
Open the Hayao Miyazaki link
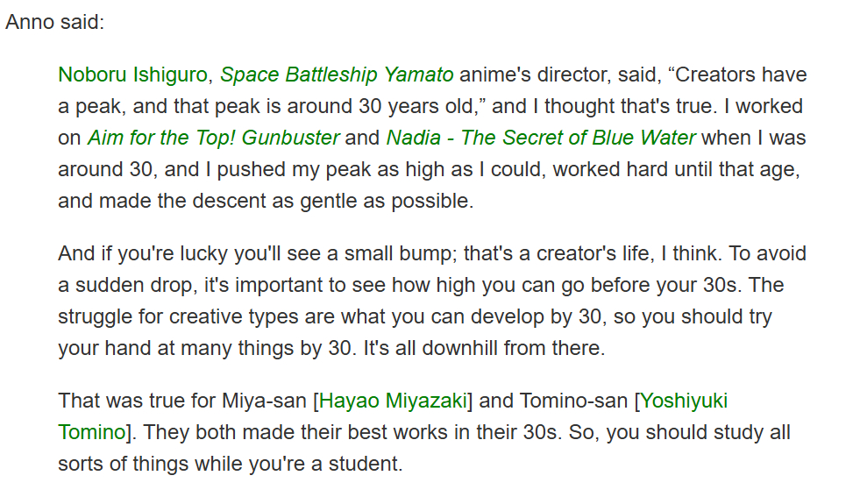tap(394, 401)
